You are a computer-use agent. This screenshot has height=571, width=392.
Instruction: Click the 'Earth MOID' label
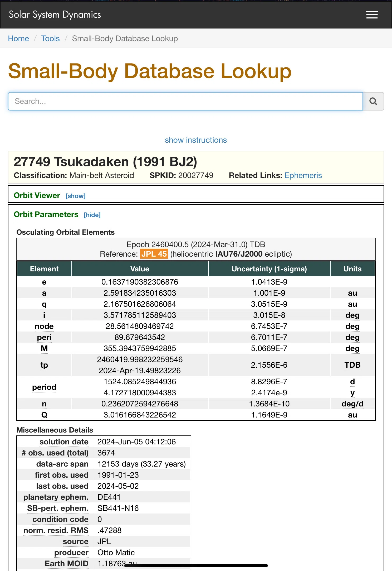coord(66,564)
